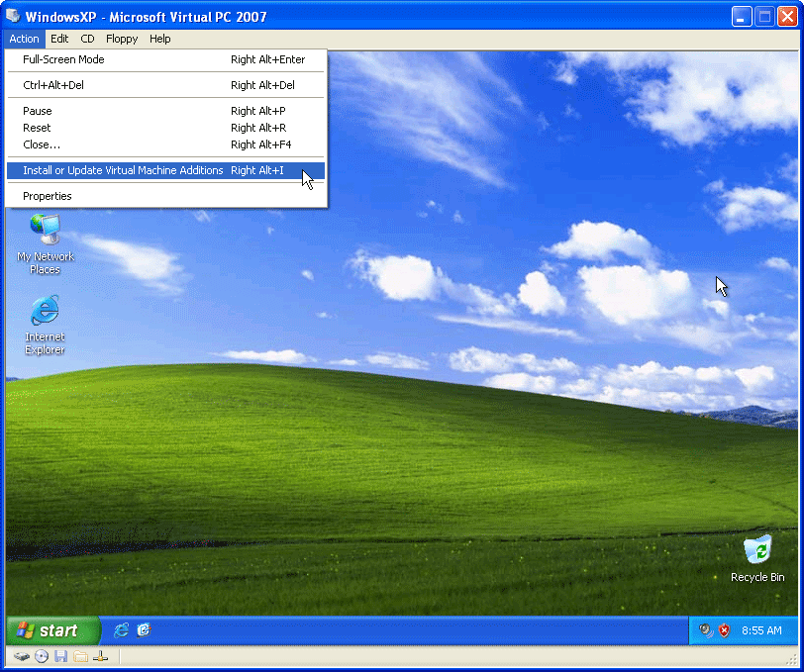Click the speaker icon in the system tray
This screenshot has height=672, width=804.
coord(706,630)
